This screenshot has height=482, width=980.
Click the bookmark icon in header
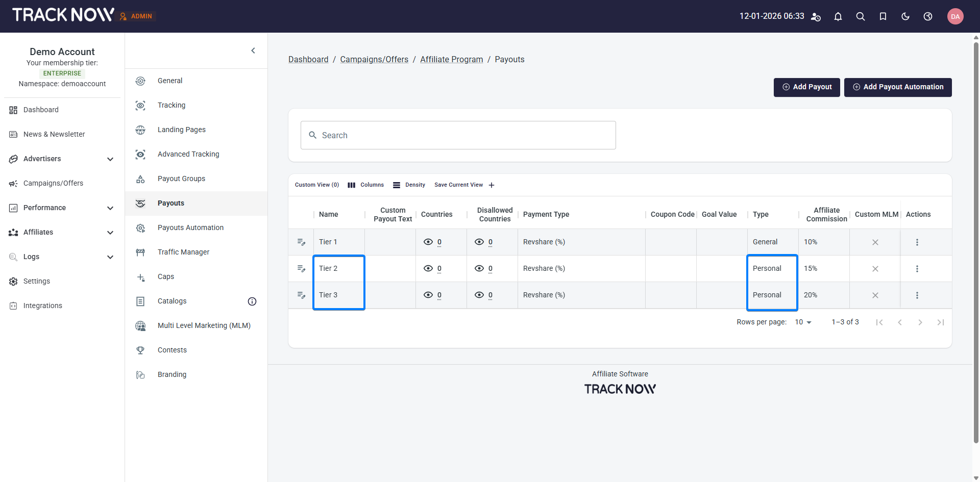tap(883, 16)
